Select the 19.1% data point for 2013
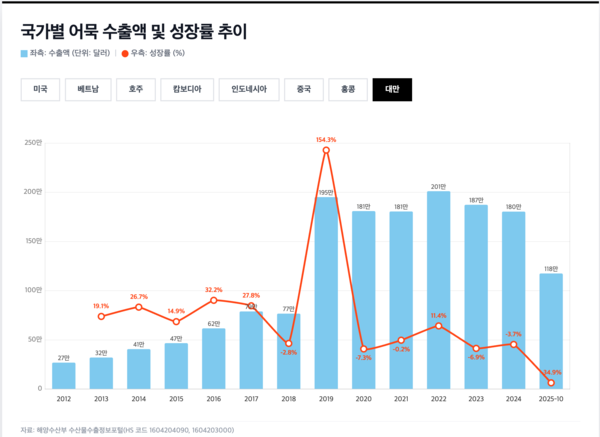The width and height of the screenshot is (600, 437). coord(101,316)
